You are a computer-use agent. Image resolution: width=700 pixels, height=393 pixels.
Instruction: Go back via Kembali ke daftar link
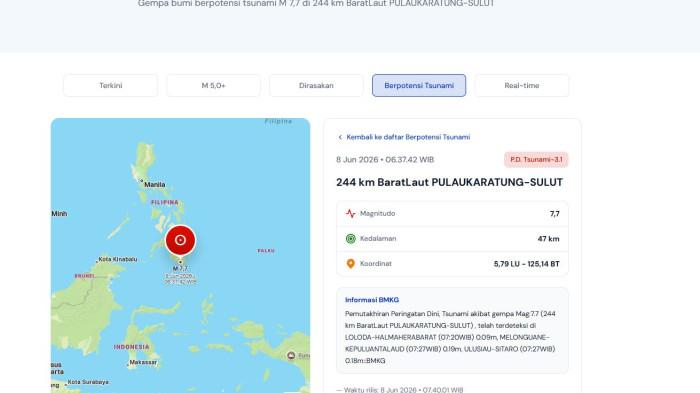(408, 137)
